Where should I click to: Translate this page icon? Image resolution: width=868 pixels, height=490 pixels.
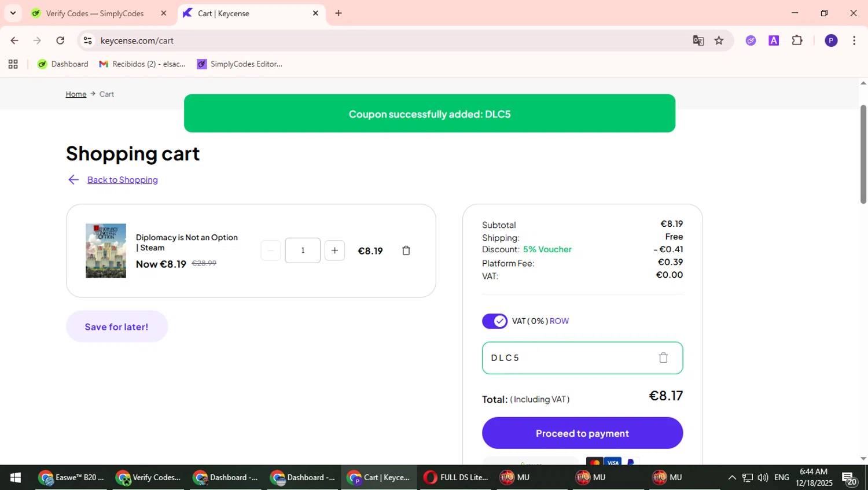698,40
